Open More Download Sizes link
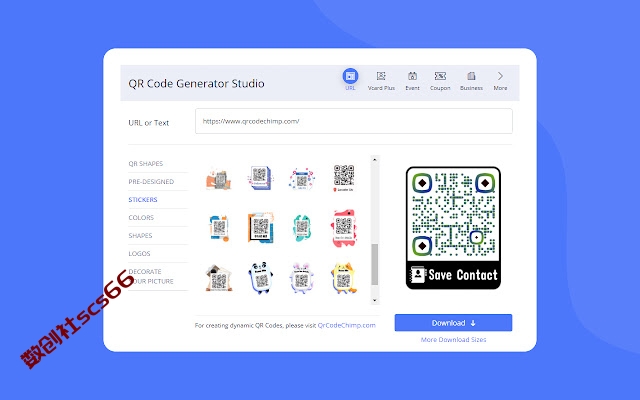 453,340
